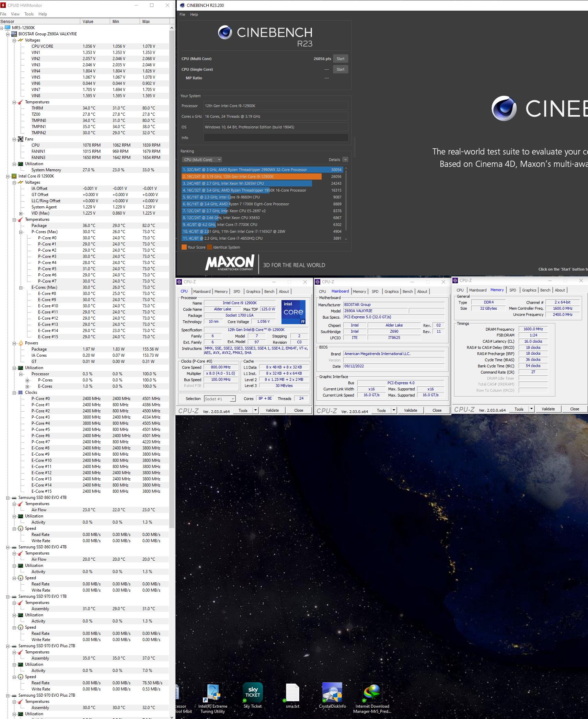Expand E-Cores under Processor utilization
The image size is (588, 719).
coord(27,386)
